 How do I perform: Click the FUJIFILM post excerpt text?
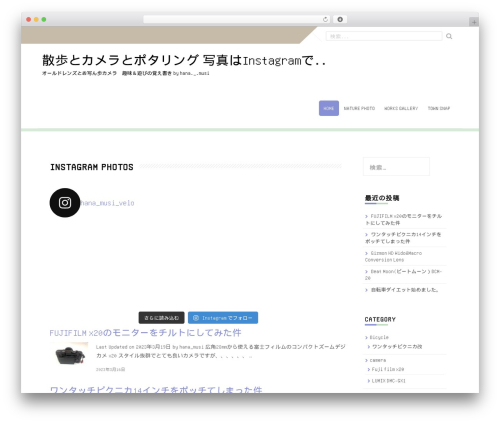[x=220, y=351]
